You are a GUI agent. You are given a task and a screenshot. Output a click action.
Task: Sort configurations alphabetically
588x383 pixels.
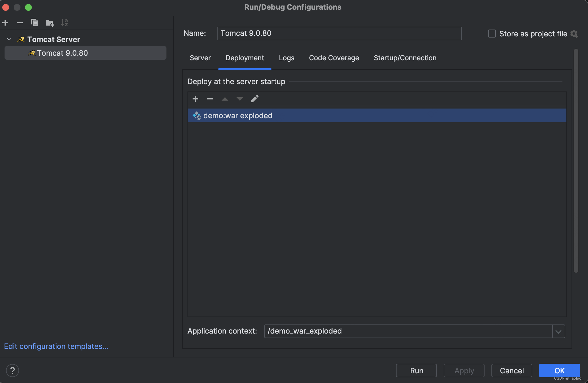pos(64,23)
